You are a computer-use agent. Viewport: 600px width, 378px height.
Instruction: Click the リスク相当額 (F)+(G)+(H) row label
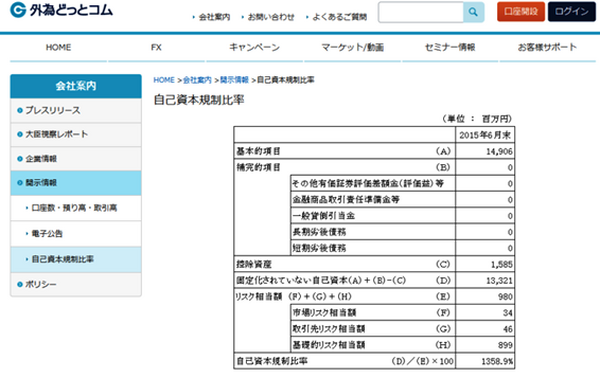click(x=293, y=297)
